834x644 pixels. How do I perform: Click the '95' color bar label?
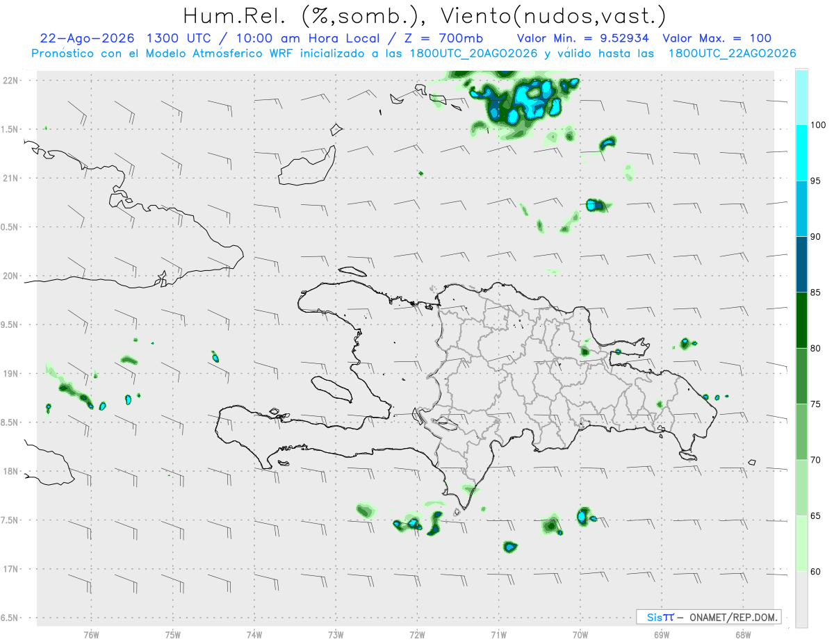817,181
